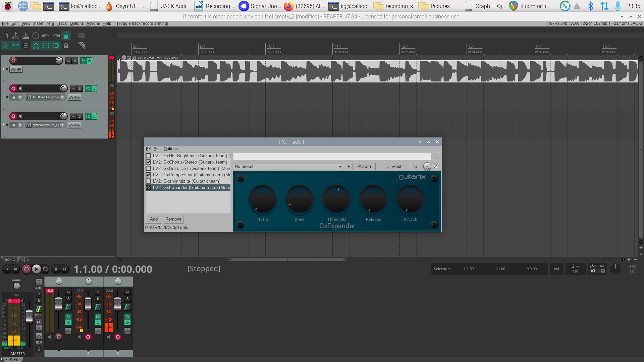This screenshot has width=644, height=362.
Task: Open the FX chain for Track 1
Action: click(x=83, y=61)
